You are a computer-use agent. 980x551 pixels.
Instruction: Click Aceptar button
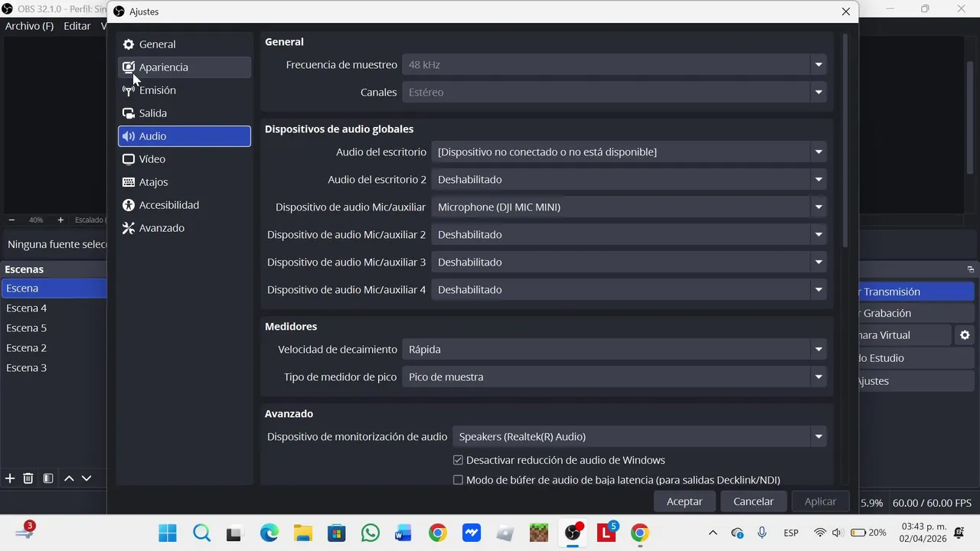[684, 501]
